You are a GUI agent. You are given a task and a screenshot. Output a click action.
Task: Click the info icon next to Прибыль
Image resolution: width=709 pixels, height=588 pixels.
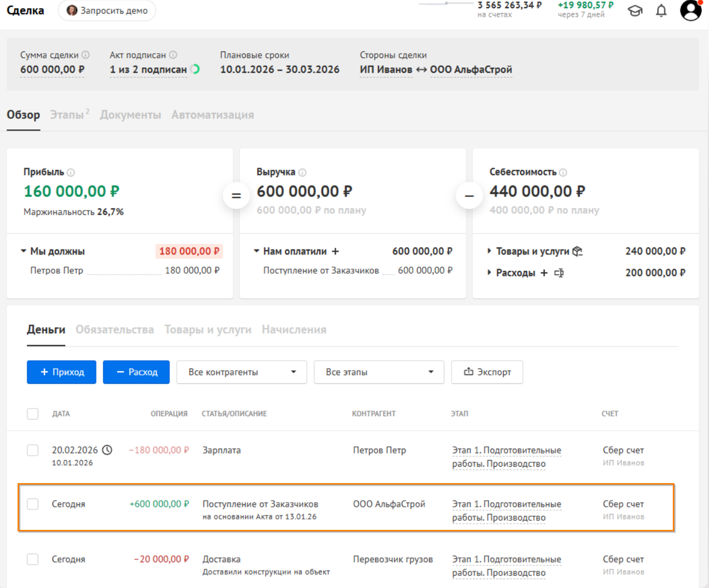71,172
